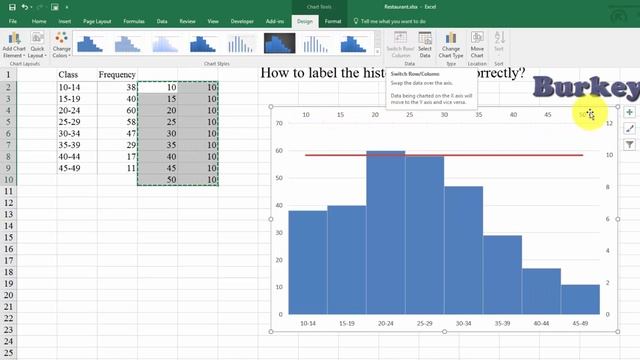
Task: Open the Quick Layout dropdown
Action: pyautogui.click(x=37, y=45)
